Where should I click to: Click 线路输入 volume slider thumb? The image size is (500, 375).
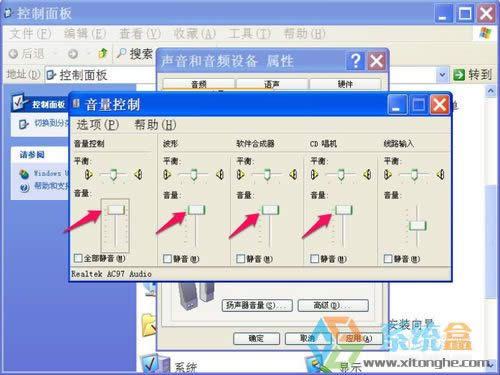pyautogui.click(x=418, y=226)
